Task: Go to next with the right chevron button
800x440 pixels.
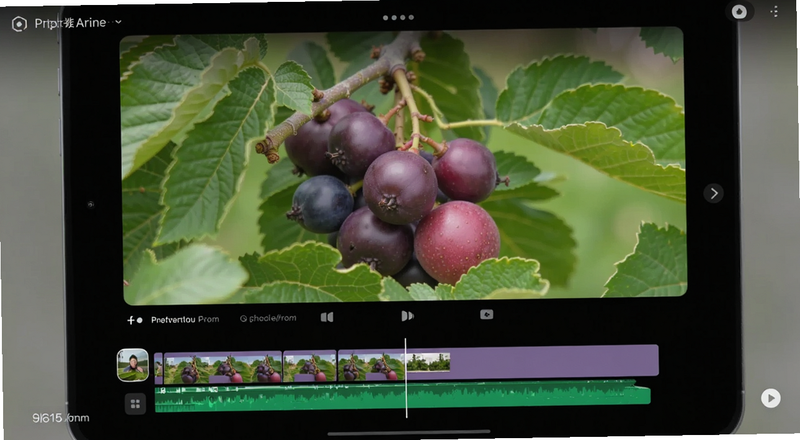Action: pos(713,193)
